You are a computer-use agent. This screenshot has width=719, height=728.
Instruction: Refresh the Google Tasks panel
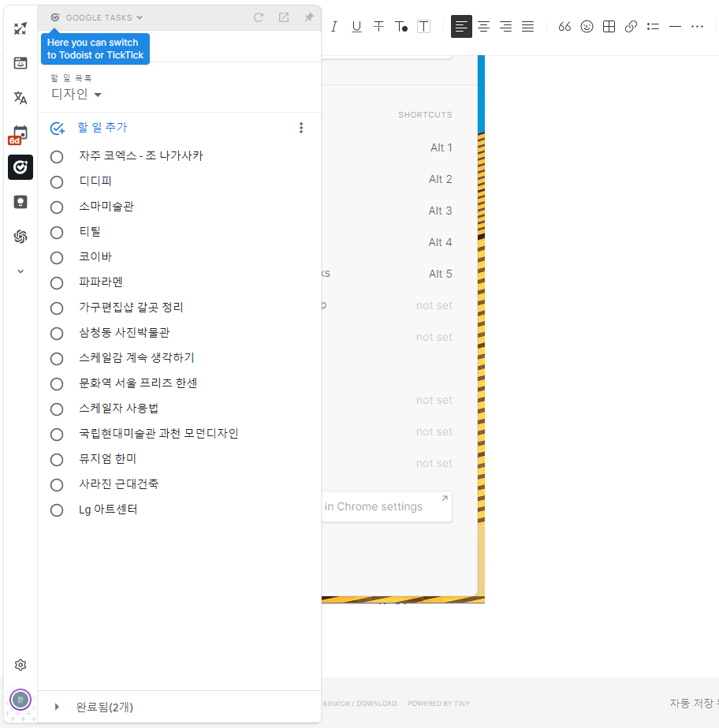259,17
